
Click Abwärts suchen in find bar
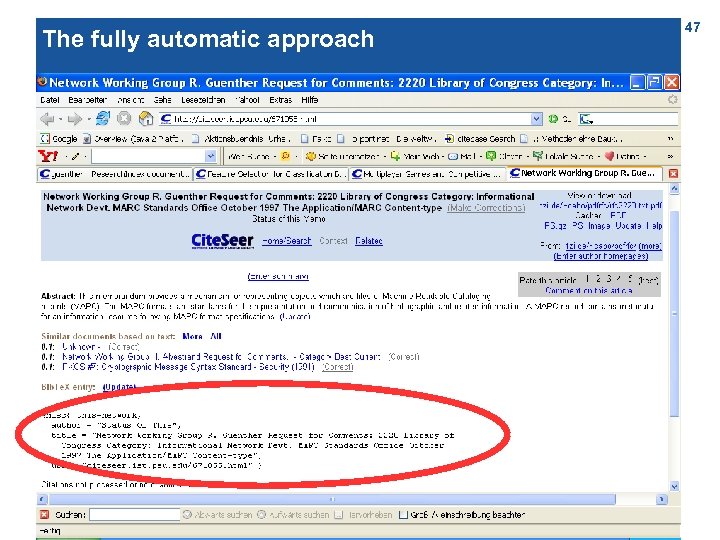click(218, 515)
